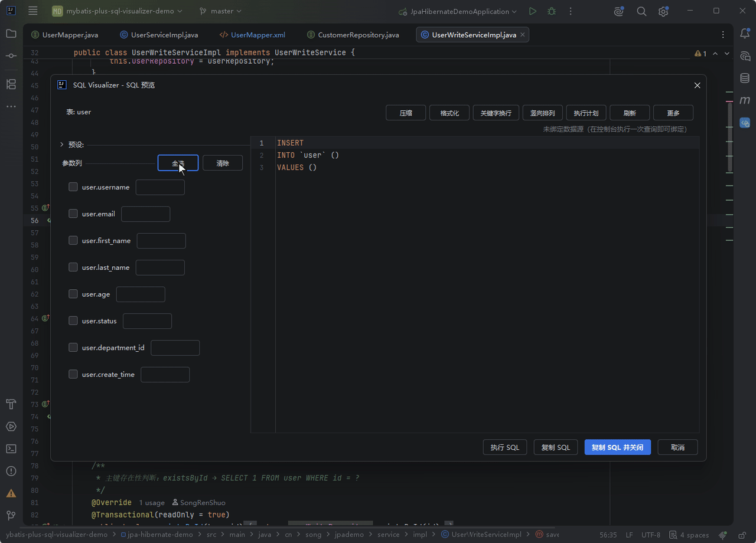Open the main menu hamburger icon
This screenshot has height=543, width=756.
pyautogui.click(x=33, y=11)
